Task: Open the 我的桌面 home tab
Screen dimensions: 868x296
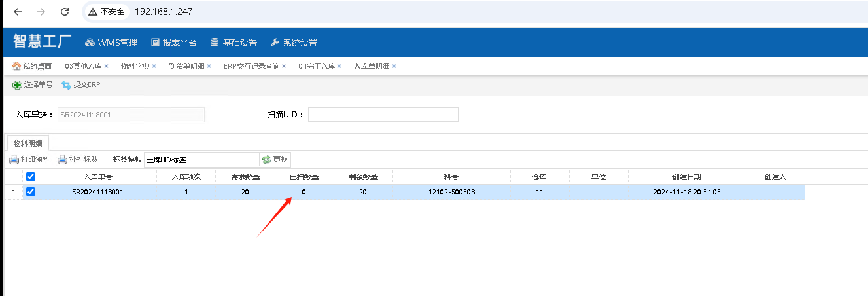Action: point(32,66)
